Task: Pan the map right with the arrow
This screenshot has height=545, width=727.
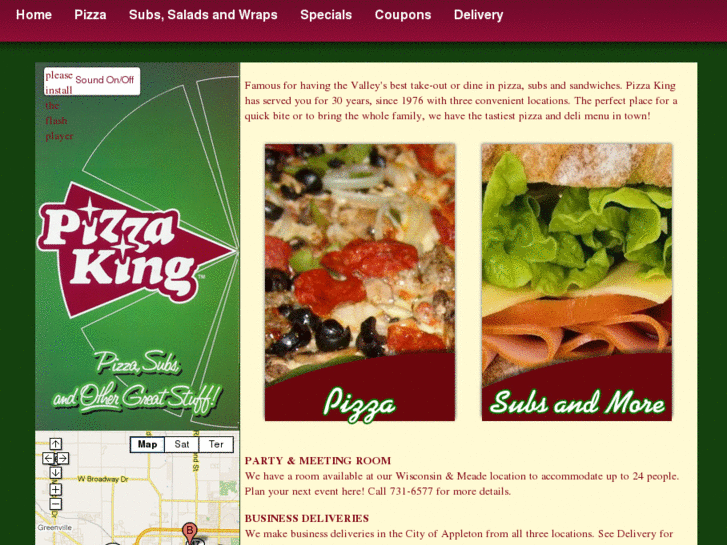Action: [x=63, y=458]
